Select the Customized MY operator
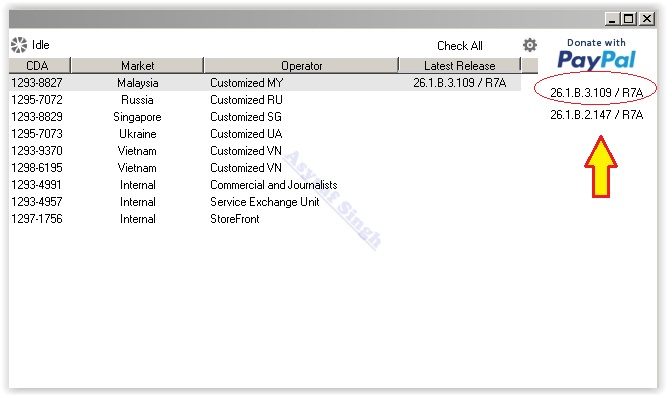667x396 pixels. pyautogui.click(x=247, y=83)
